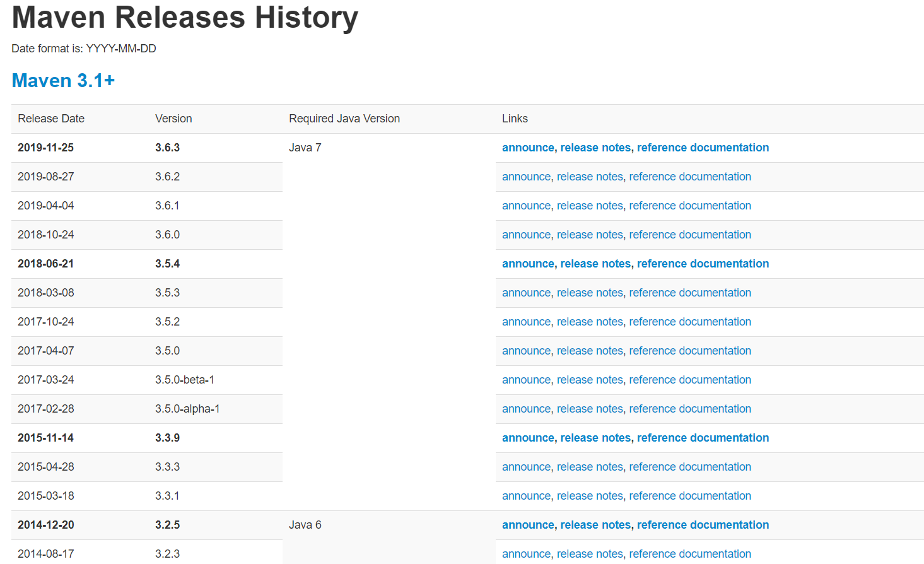Open announce link for version 3.5.2

click(526, 322)
